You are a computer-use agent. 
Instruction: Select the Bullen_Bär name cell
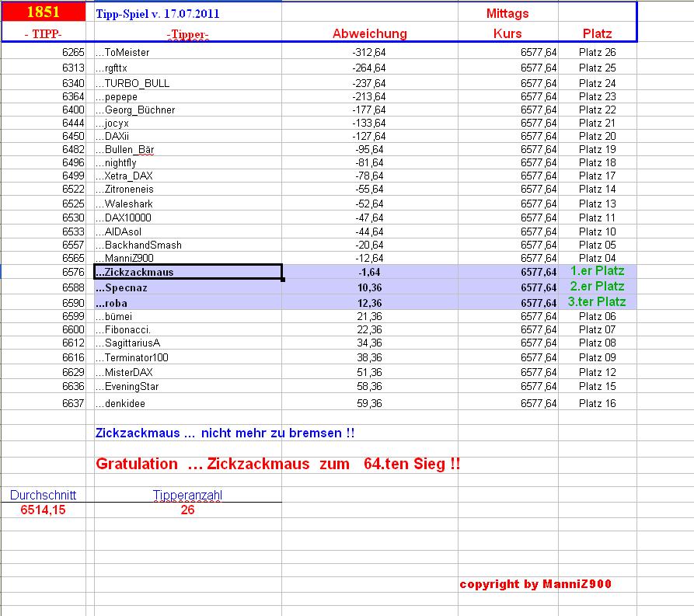(124, 148)
